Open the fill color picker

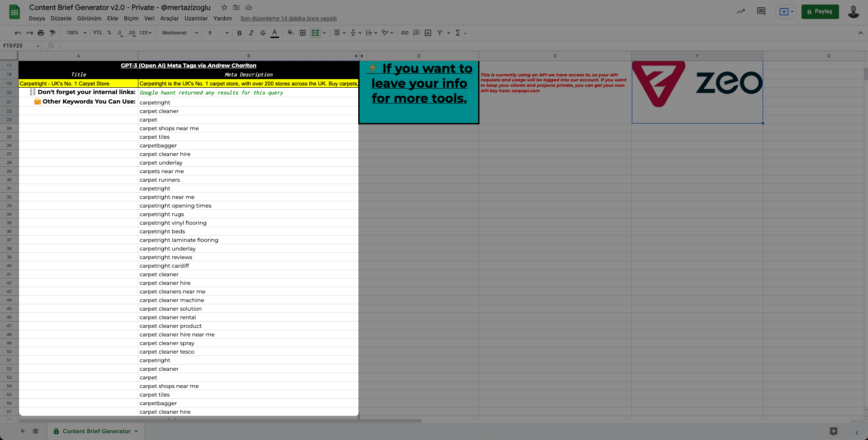coord(290,33)
